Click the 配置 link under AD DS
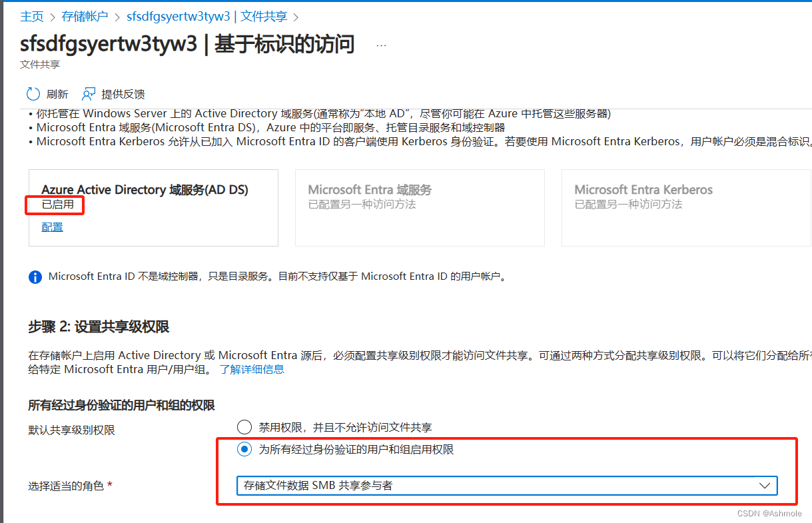 (53, 227)
